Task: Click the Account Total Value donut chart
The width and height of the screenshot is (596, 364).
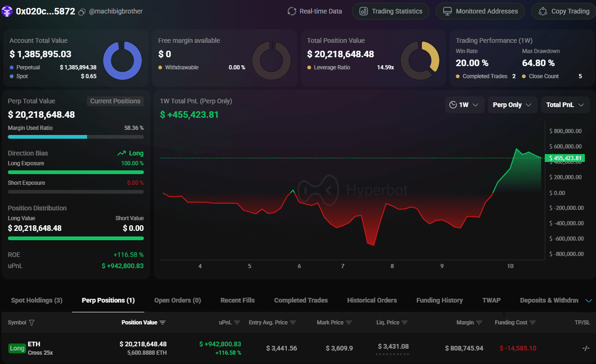Action: click(122, 61)
